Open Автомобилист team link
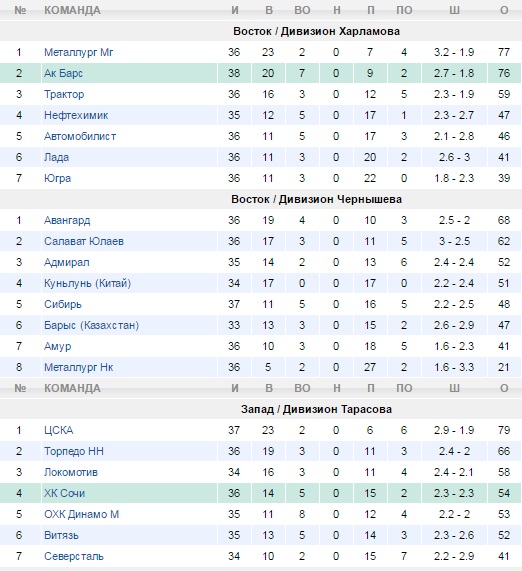522x571 pixels. point(80,137)
